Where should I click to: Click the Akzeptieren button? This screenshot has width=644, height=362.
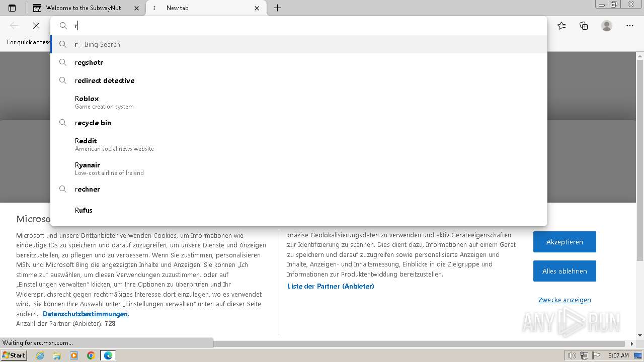point(565,242)
